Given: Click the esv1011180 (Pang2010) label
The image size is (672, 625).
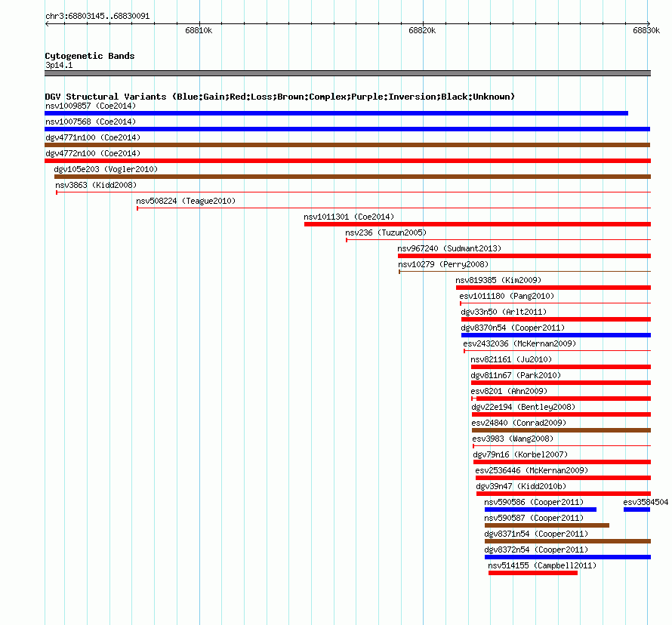Looking at the screenshot, I should tap(507, 296).
